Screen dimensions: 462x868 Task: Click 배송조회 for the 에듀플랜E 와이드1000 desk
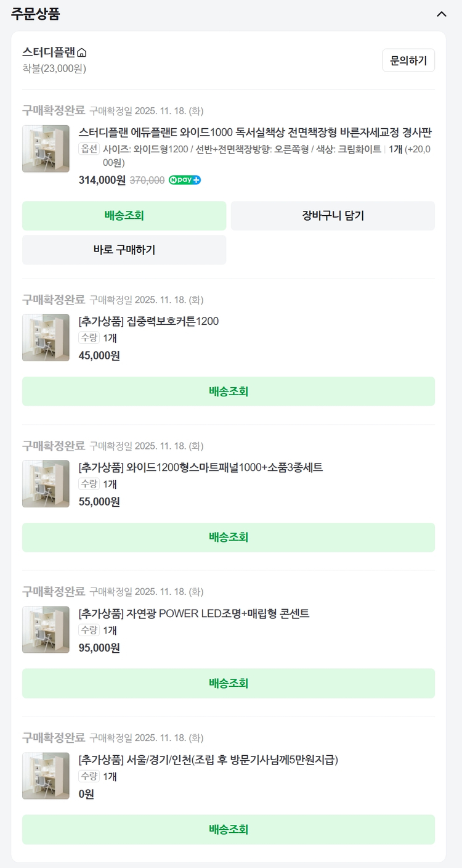(124, 216)
